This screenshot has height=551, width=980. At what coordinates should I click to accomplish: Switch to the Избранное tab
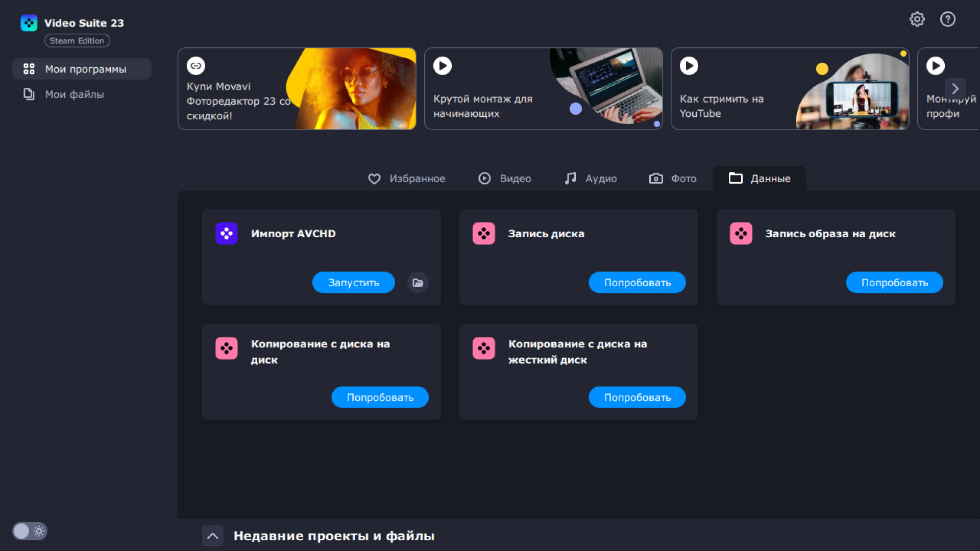click(407, 179)
